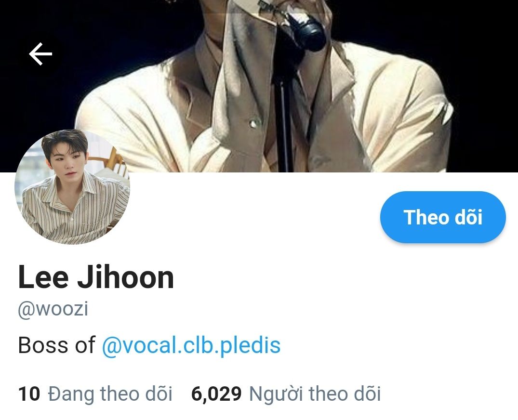Tap the number 10 following count
Viewport: 518px width, 420px height.
pyautogui.click(x=29, y=394)
